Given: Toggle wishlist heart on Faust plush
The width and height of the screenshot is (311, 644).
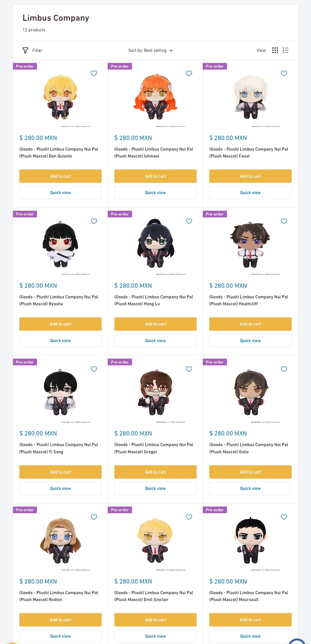Looking at the screenshot, I should [x=284, y=73].
